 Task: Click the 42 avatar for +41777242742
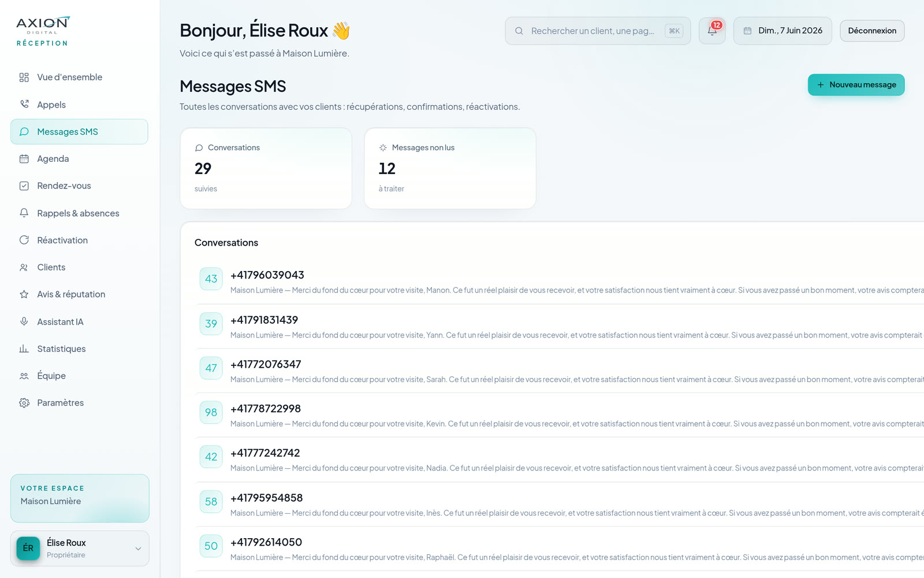pyautogui.click(x=211, y=457)
